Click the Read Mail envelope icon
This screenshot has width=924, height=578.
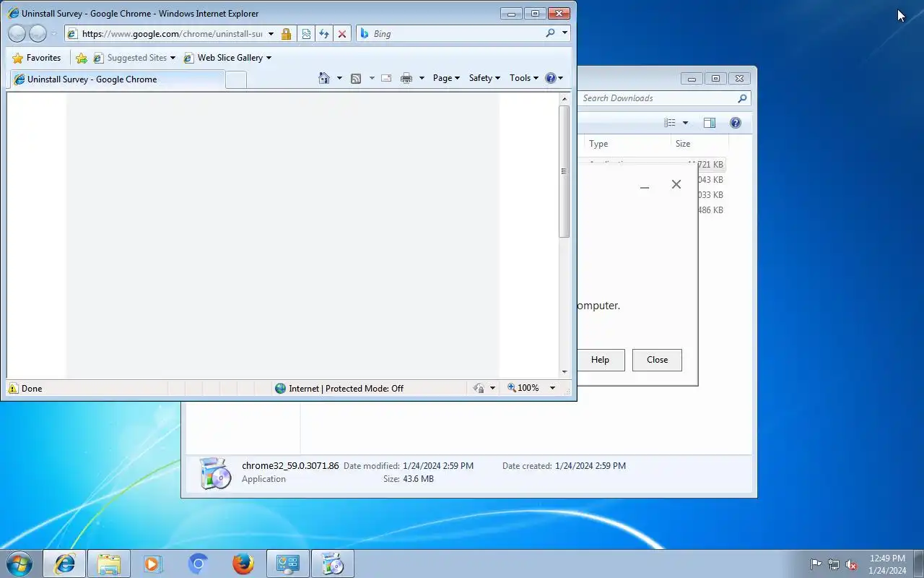(386, 78)
